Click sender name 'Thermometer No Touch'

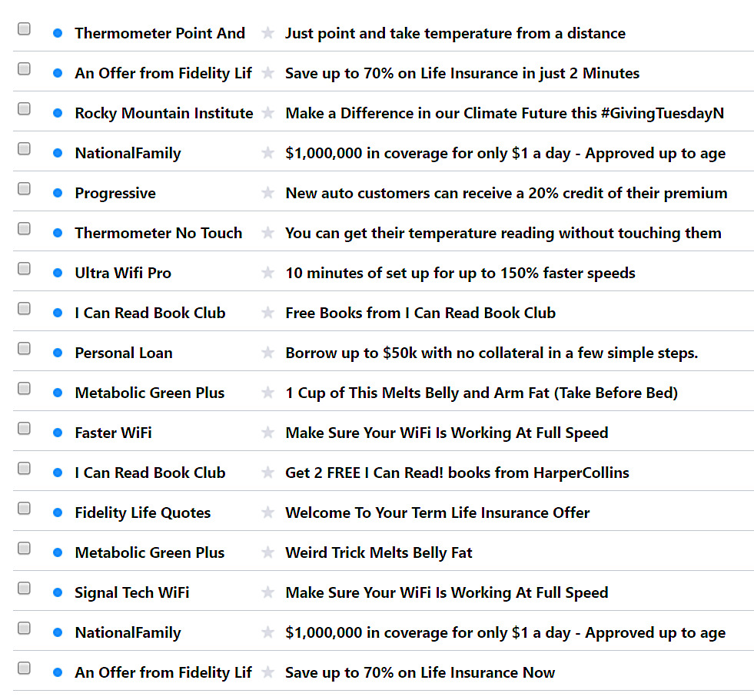[158, 233]
